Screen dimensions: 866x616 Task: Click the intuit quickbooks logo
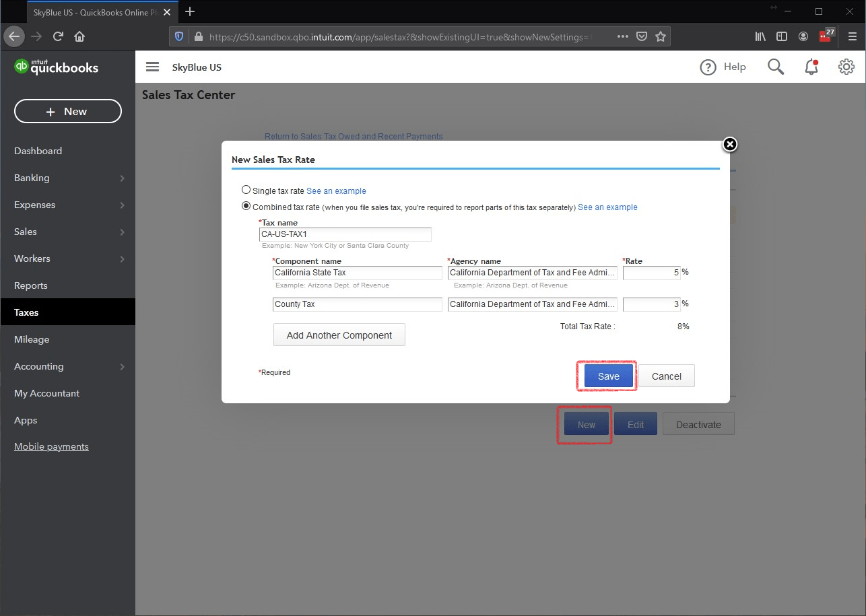56,67
